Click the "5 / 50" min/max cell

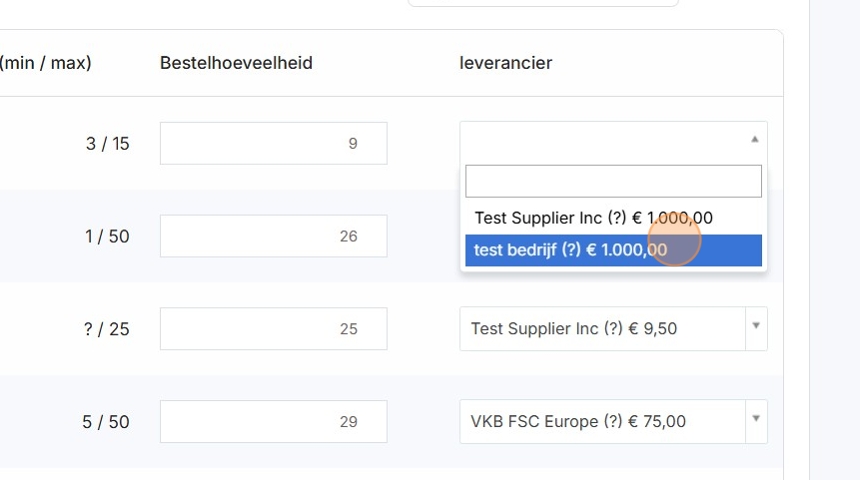(105, 422)
